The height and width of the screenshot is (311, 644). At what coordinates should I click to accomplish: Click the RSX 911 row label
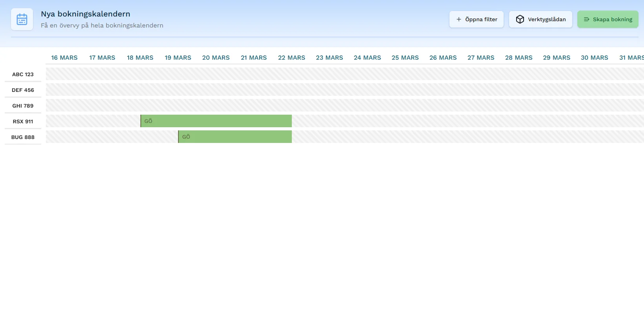[x=23, y=121]
